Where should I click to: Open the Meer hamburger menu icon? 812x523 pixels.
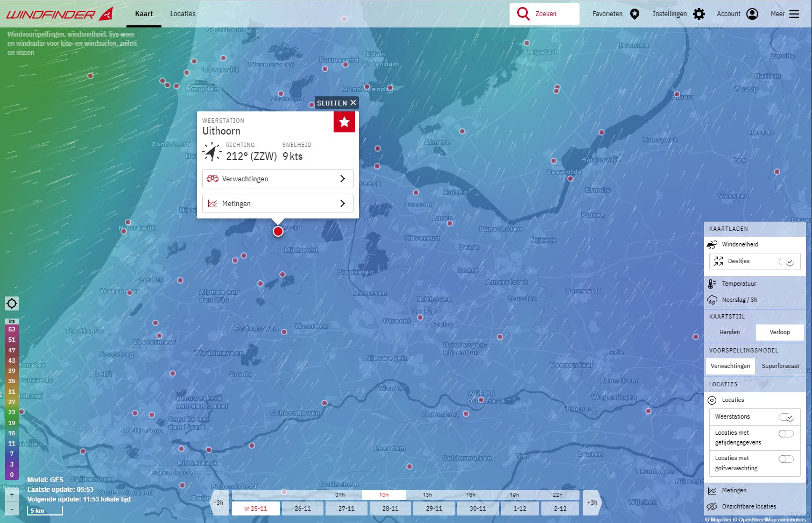coord(794,14)
